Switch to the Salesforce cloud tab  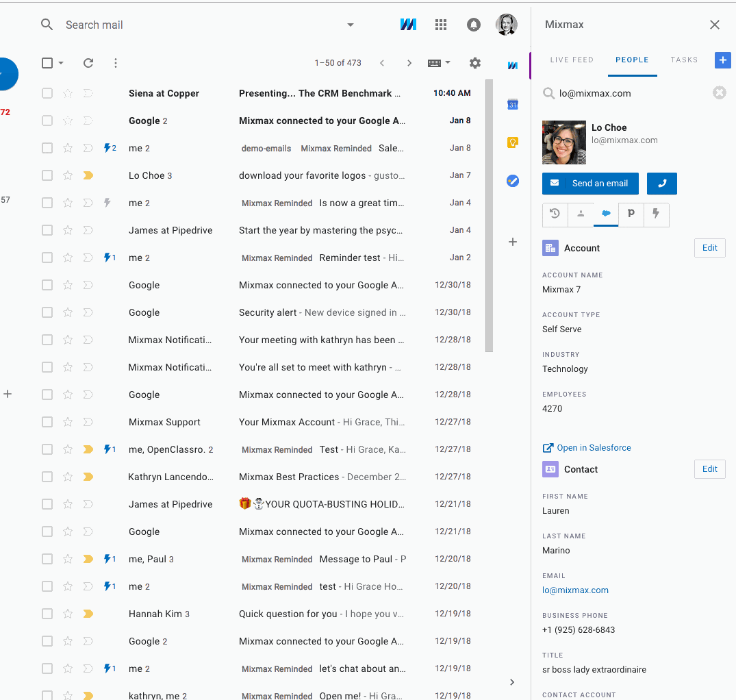tap(605, 214)
